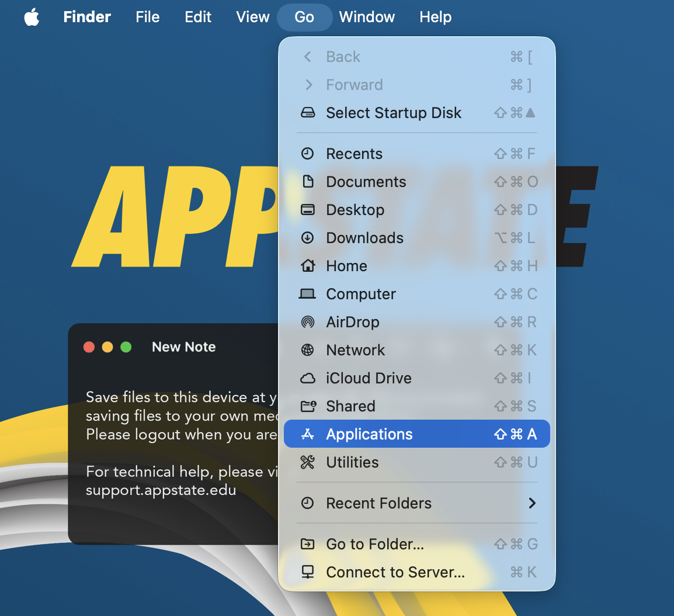
Task: Zoom the New Note window with green button
Action: point(126,347)
